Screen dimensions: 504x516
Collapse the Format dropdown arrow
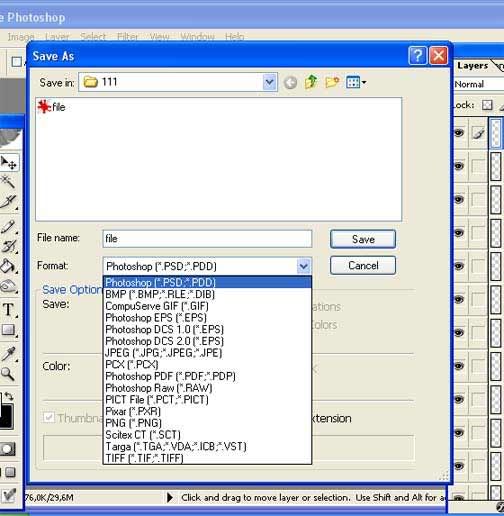(304, 266)
